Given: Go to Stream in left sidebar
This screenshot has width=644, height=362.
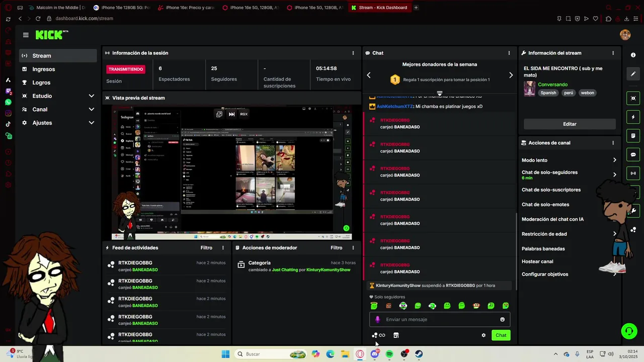Looking at the screenshot, I should 58,56.
